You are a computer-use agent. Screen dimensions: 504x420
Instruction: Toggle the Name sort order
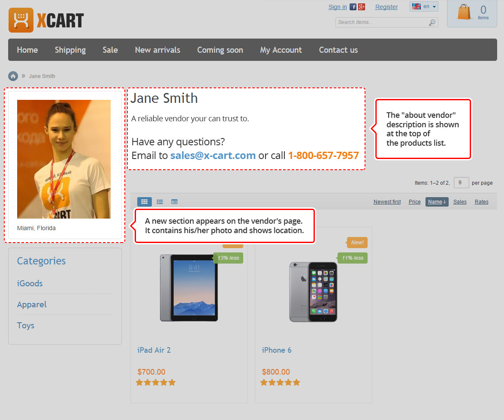point(437,202)
